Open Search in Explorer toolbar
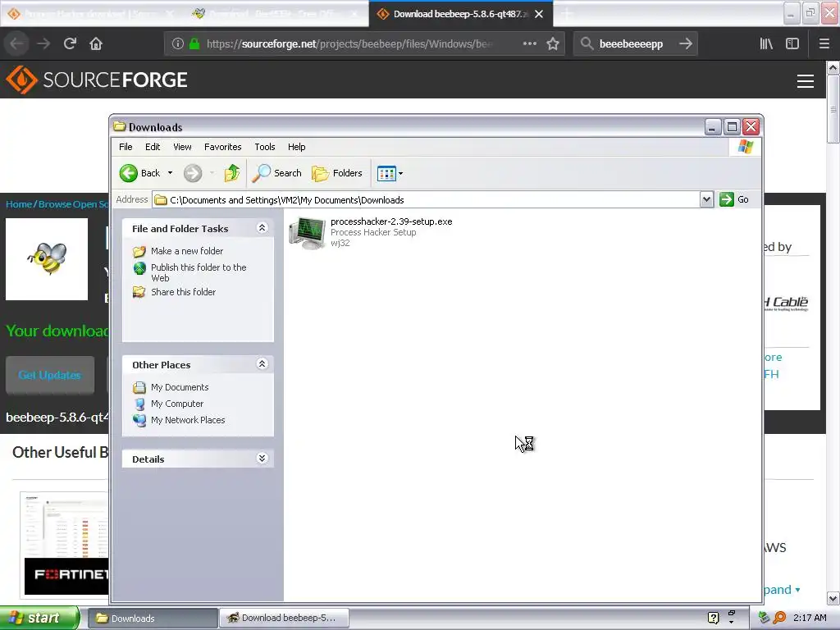Image resolution: width=840 pixels, height=630 pixels. [276, 173]
